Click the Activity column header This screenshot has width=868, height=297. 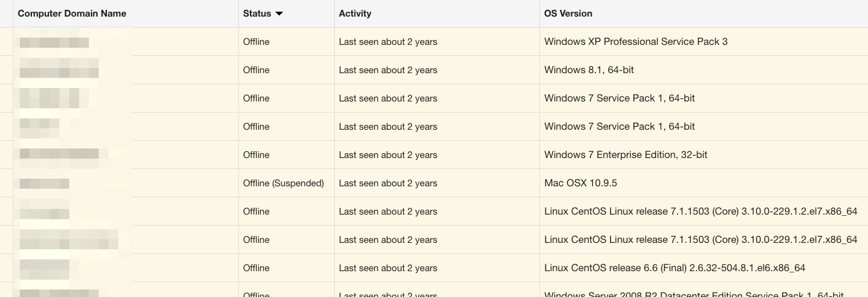point(355,14)
